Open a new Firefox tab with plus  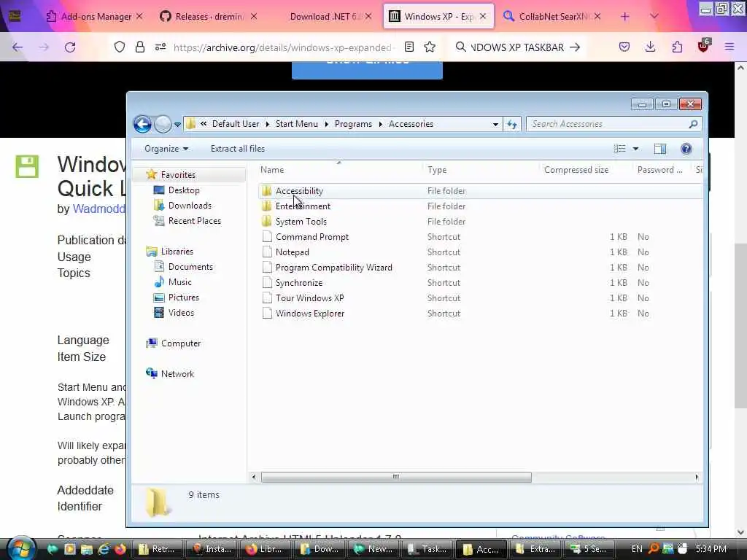[x=625, y=17]
